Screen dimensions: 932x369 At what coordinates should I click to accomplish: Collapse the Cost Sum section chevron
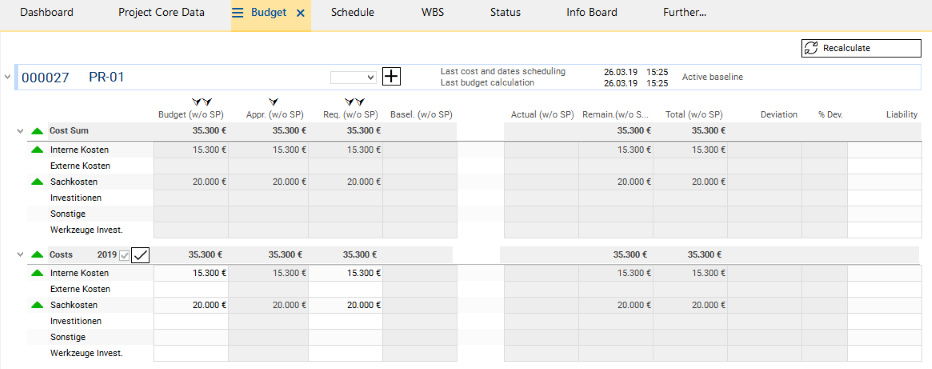pos(21,131)
